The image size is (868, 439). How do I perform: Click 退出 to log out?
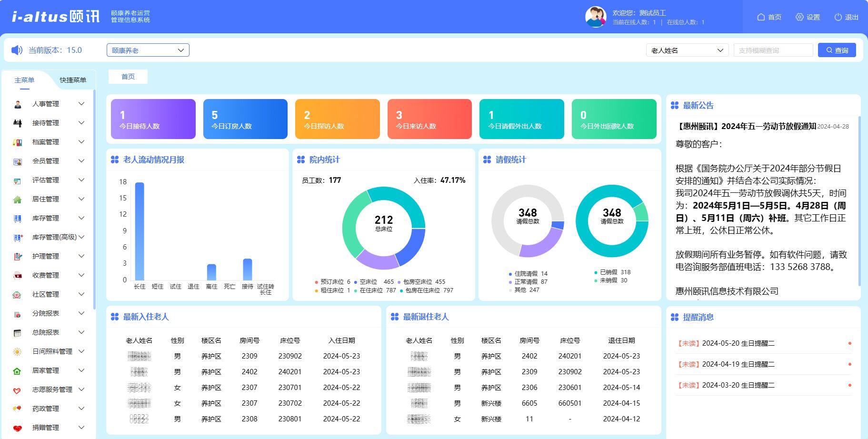click(846, 17)
